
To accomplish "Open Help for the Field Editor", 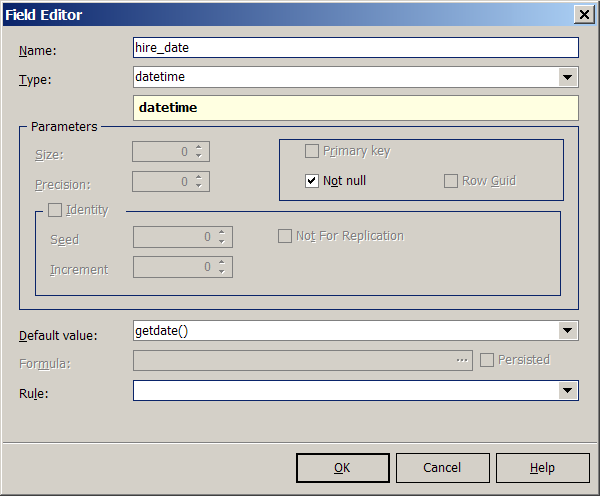I will click(542, 468).
